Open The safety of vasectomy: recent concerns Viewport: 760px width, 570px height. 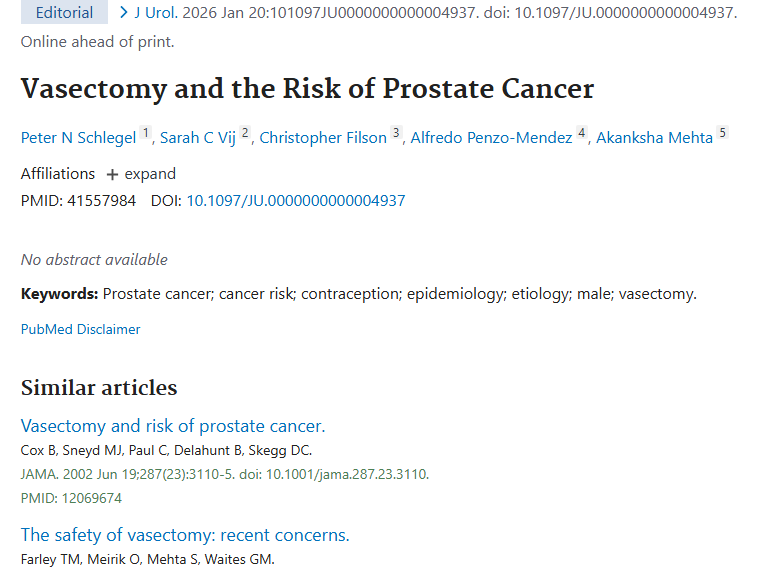click(x=185, y=535)
